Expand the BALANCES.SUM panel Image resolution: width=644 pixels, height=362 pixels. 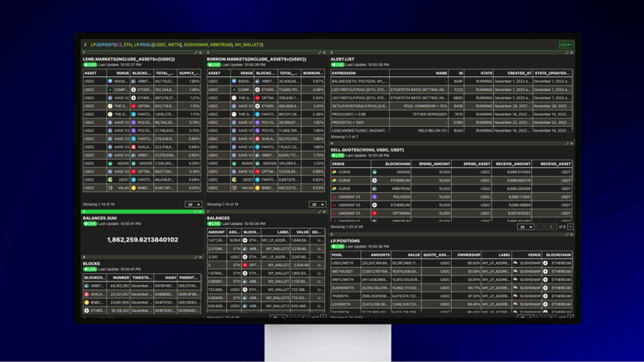[x=195, y=212]
